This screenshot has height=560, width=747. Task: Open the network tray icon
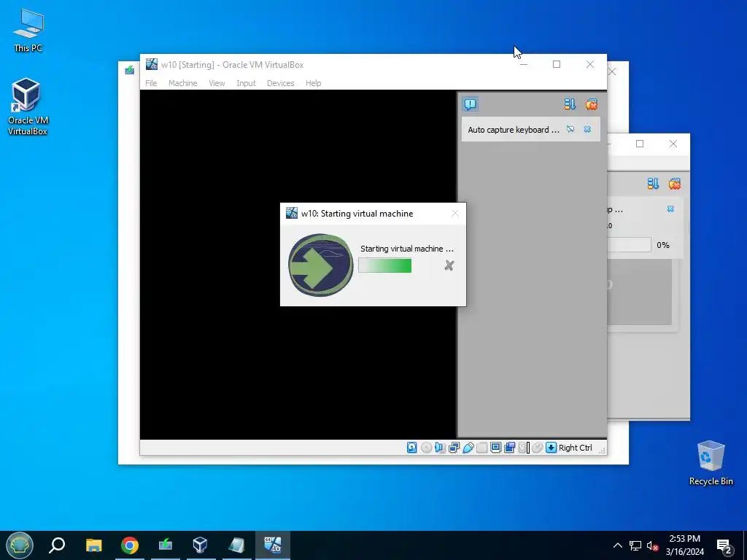[x=635, y=545]
